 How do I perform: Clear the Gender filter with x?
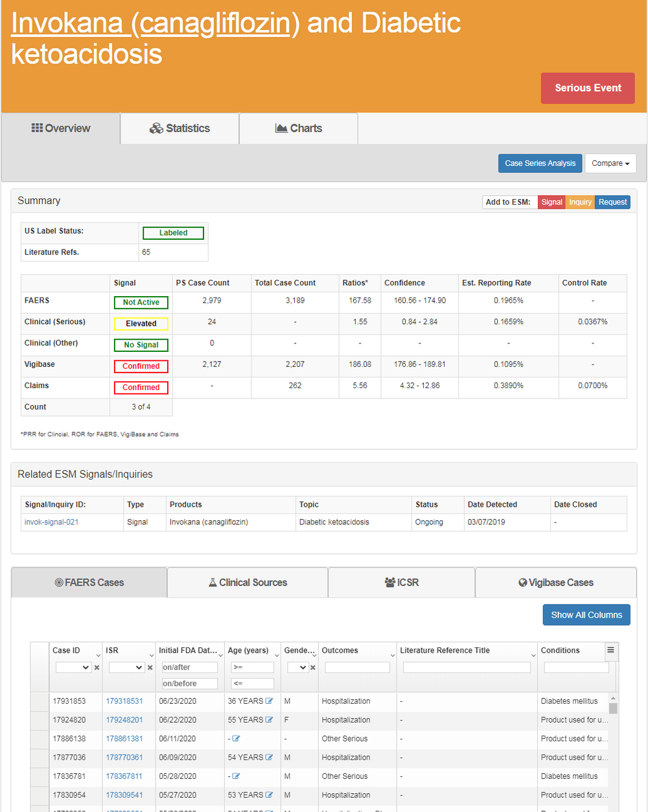pos(312,667)
